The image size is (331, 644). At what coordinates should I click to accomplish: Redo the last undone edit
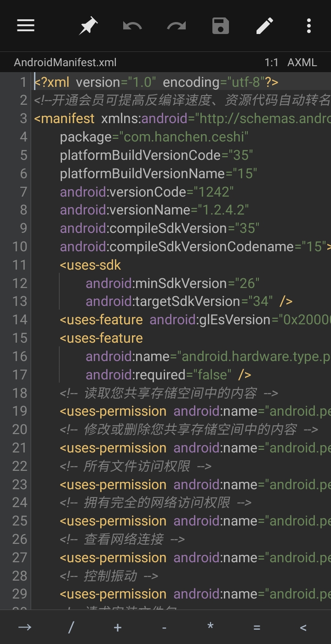pos(176,26)
